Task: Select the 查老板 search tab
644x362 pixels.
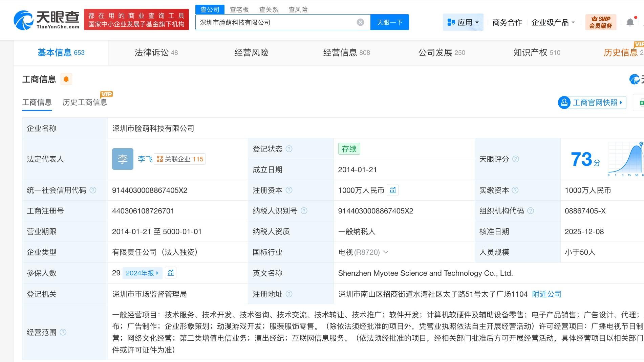Action: coord(239,9)
